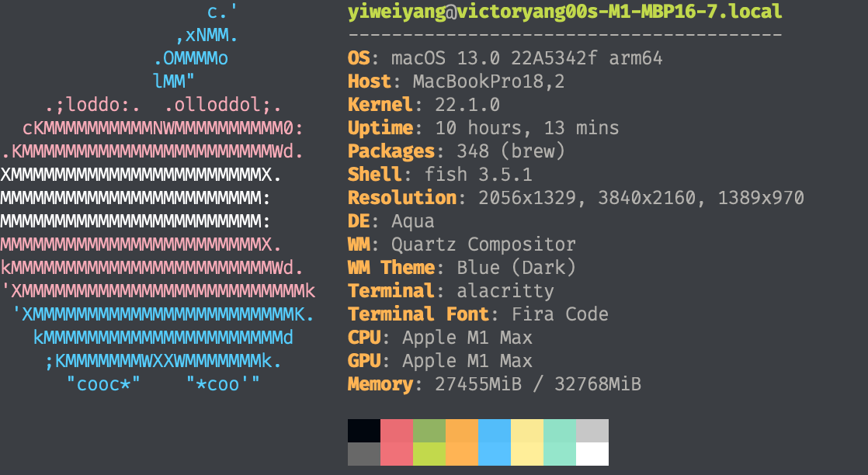Click the OS label
Screen dimensions: 868x475
pos(358,58)
